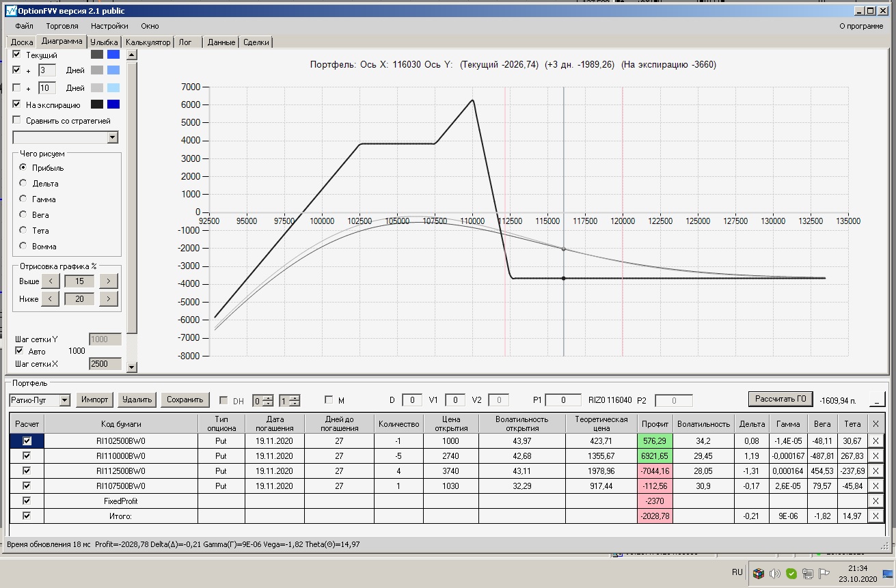Click the increase arrow for Выше percent

point(109,281)
